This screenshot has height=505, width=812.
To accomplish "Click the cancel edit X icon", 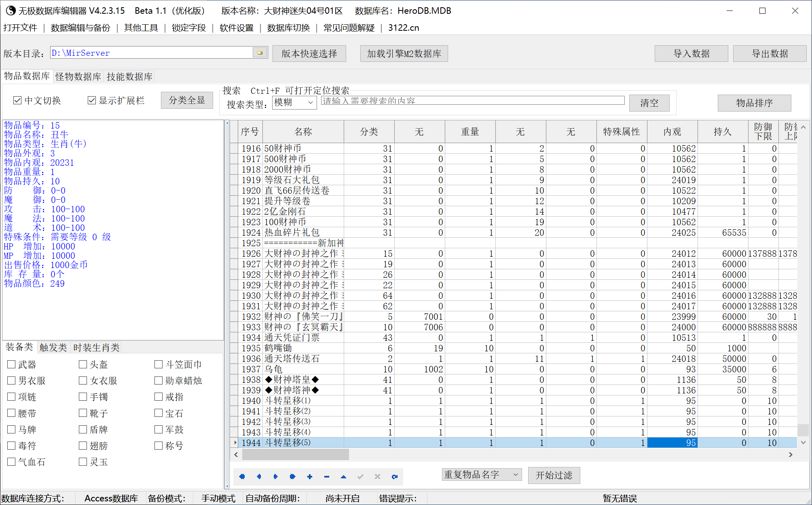I will (378, 477).
